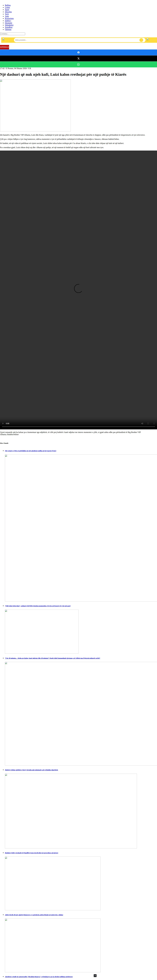Go to the Showbiz section
The image size is (157, 980).
[8, 12]
